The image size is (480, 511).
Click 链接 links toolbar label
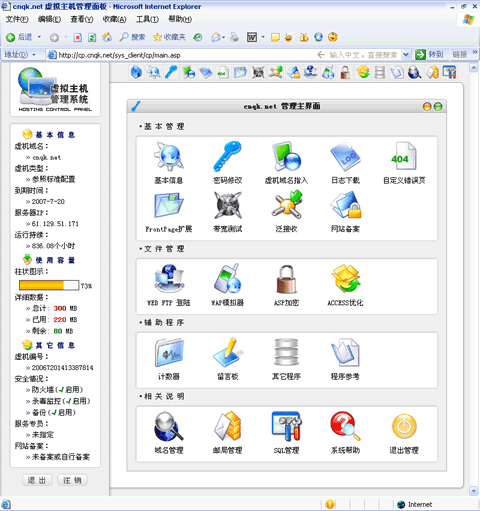click(460, 54)
